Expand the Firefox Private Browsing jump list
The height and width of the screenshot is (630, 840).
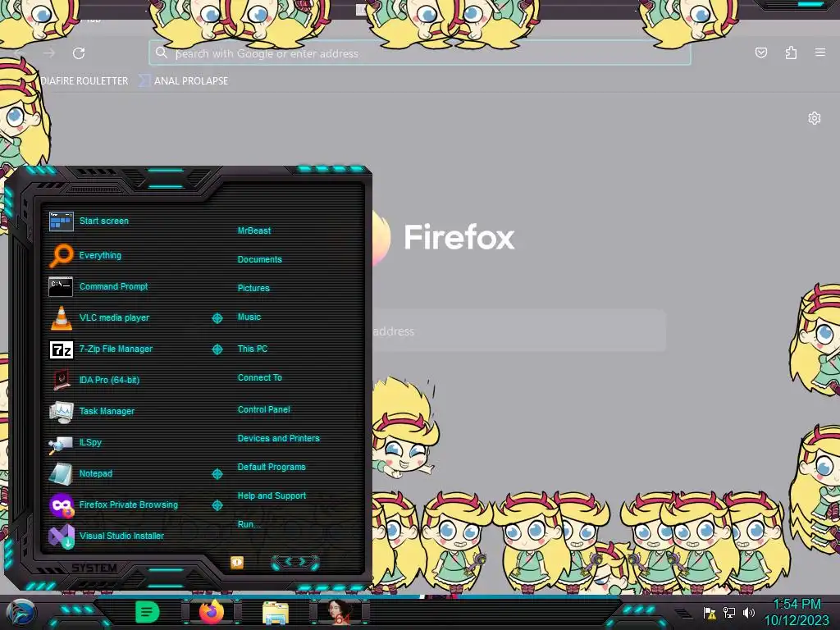[217, 504]
